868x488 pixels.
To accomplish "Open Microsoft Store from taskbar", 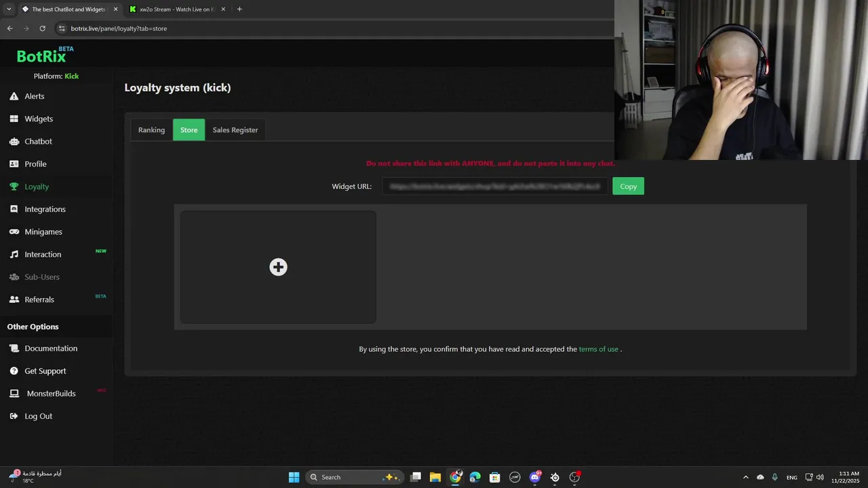I will (x=495, y=477).
